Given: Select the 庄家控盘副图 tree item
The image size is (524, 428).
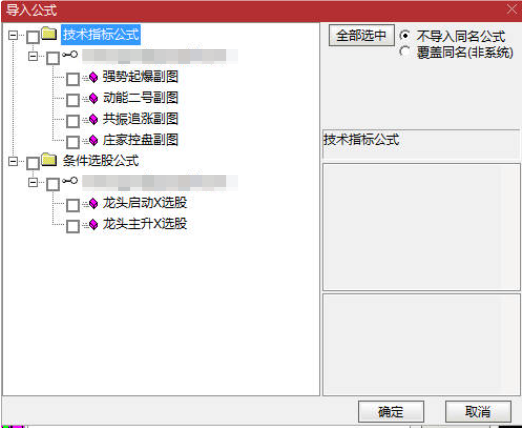Looking at the screenshot, I should point(140,140).
